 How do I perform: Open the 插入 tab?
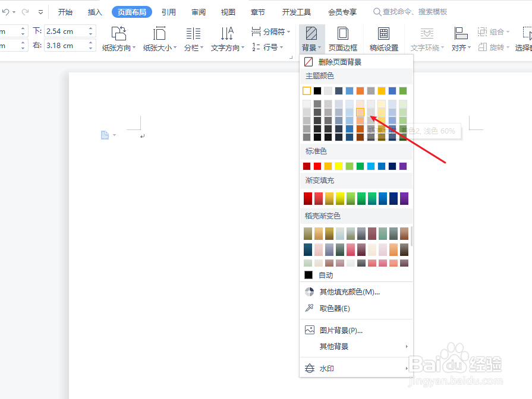95,12
